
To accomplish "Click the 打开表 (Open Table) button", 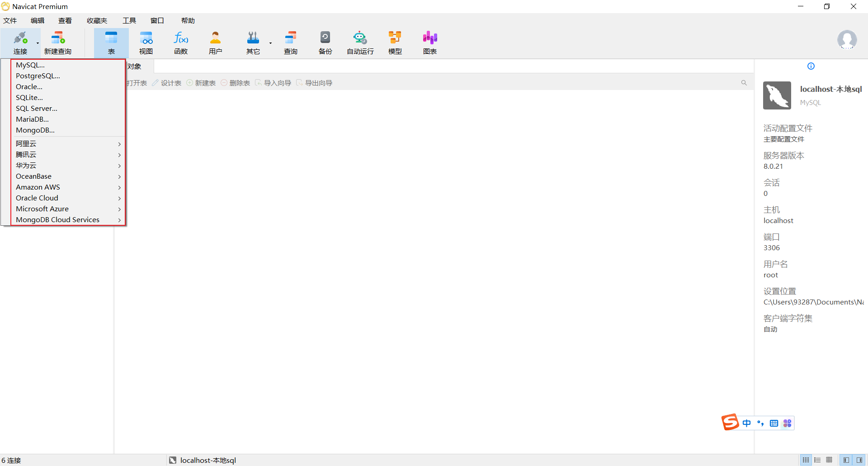I will 137,83.
